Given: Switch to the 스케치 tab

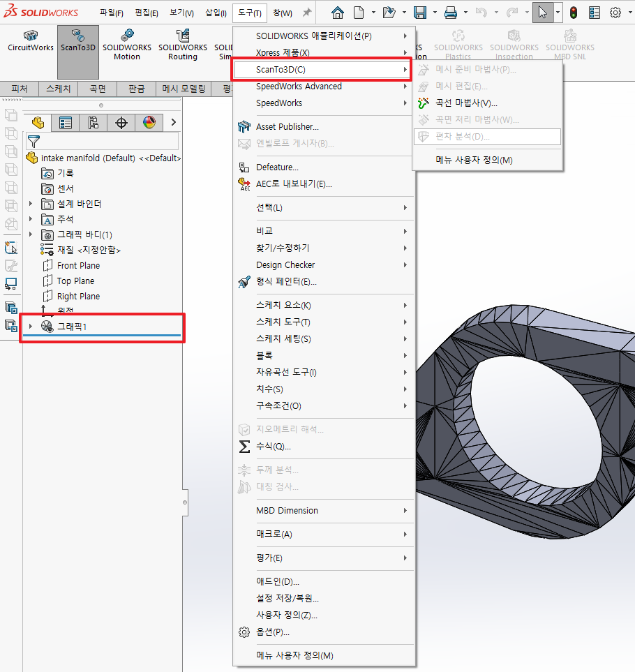Looking at the screenshot, I should [59, 89].
